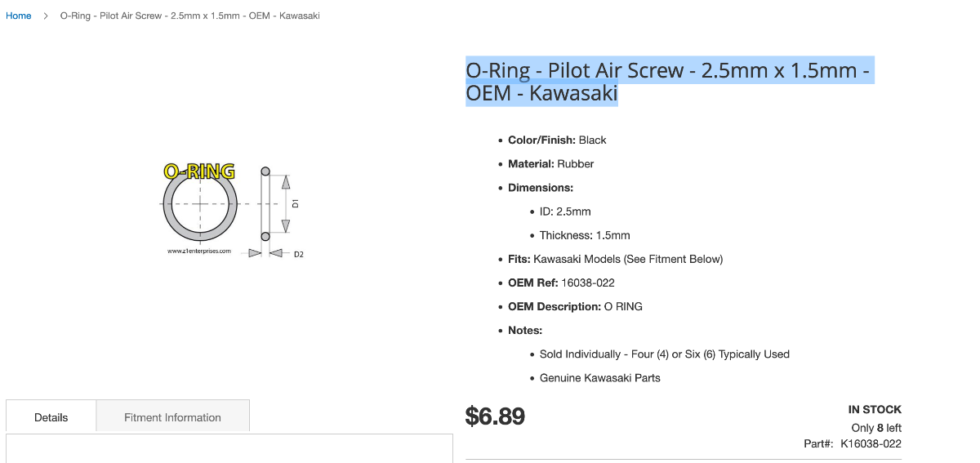This screenshot has height=463, width=980.
Task: Click the $6.89 price
Action: (x=495, y=416)
